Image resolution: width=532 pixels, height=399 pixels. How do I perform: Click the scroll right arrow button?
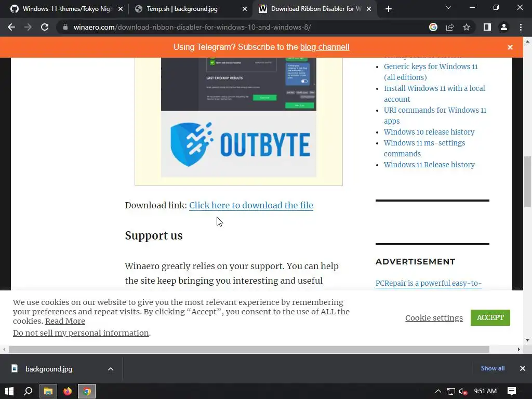(x=519, y=349)
